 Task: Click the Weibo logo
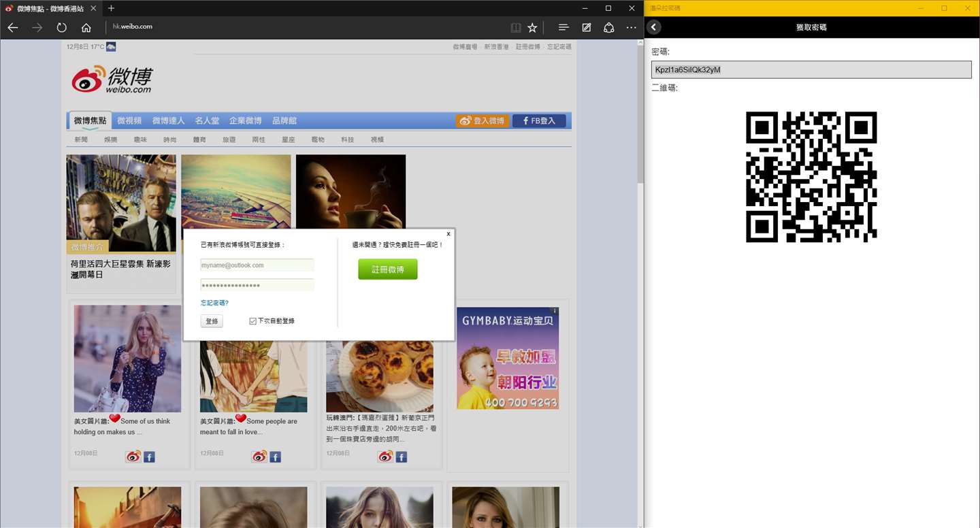point(112,80)
